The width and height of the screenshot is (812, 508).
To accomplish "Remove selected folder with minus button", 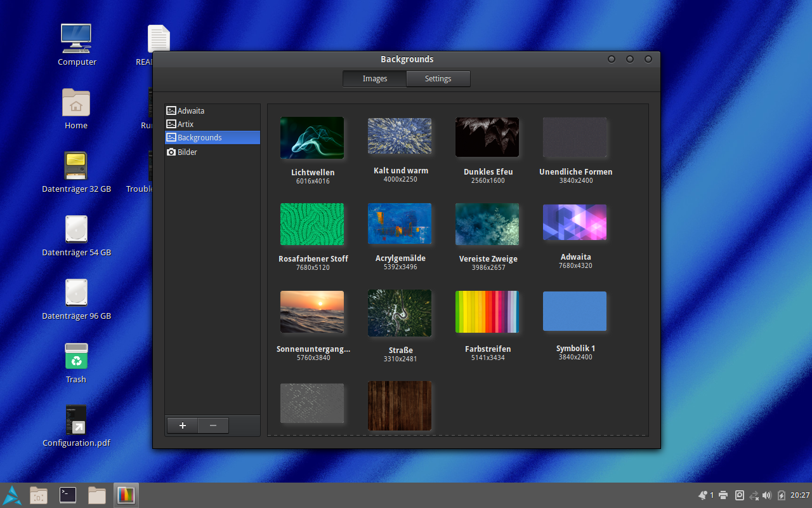I will point(213,425).
